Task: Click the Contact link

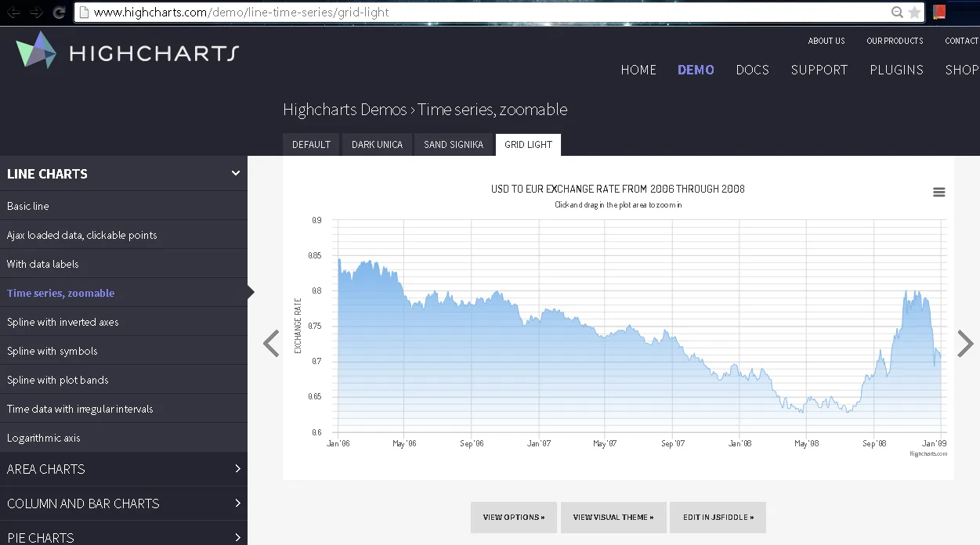Action: [962, 41]
